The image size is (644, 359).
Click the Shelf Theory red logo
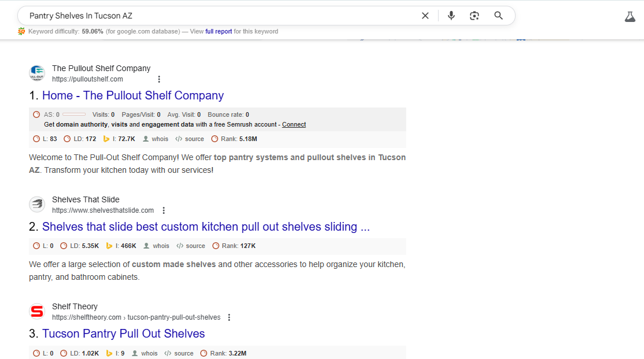(x=36, y=312)
